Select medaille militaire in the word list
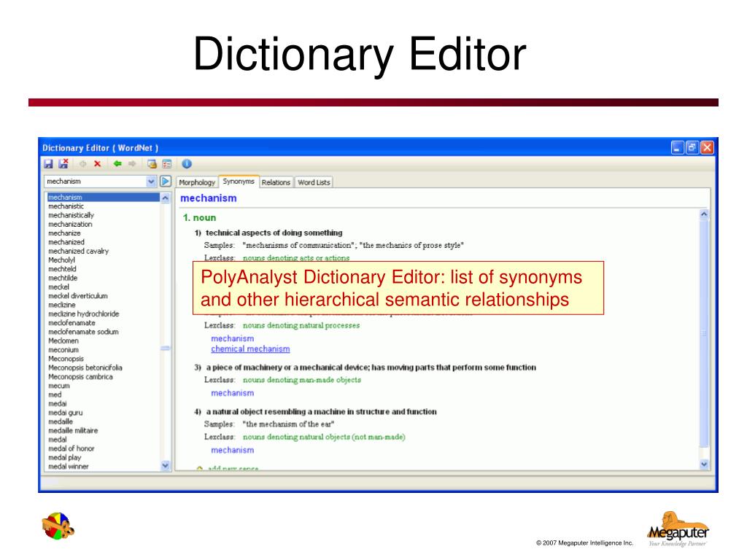 73,430
